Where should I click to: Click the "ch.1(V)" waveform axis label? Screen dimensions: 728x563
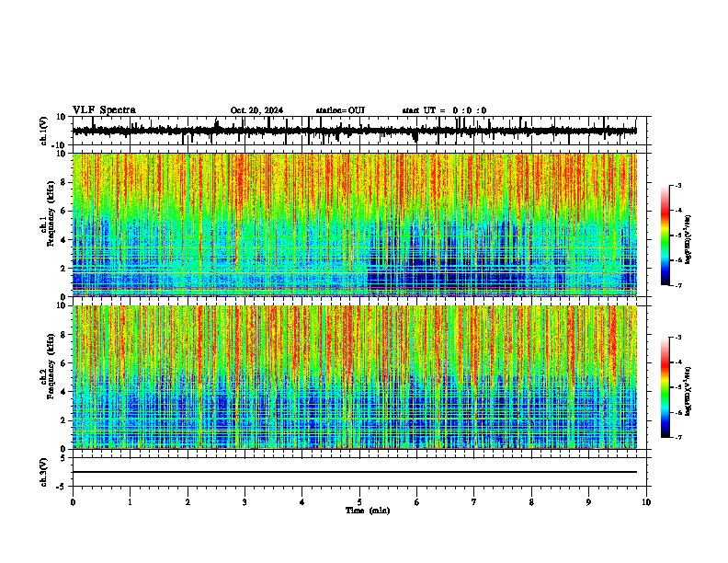(44, 131)
